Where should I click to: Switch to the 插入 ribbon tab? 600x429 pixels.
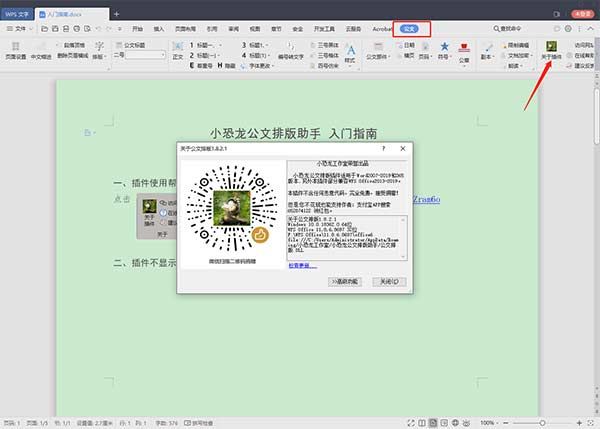(159, 29)
